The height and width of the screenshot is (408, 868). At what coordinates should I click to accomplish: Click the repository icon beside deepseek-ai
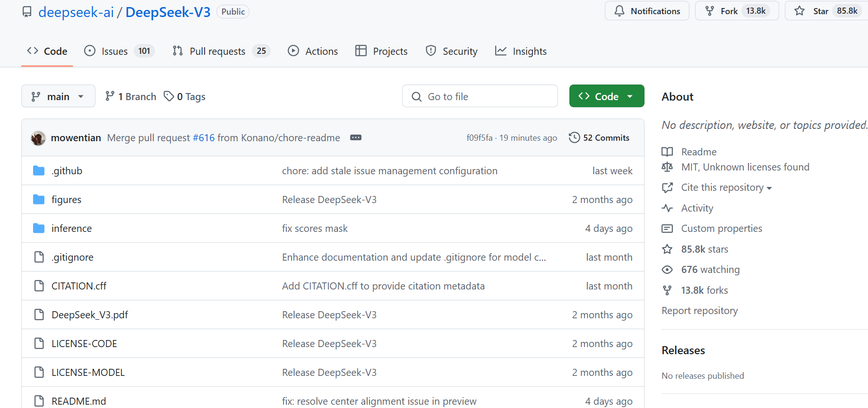(x=27, y=12)
